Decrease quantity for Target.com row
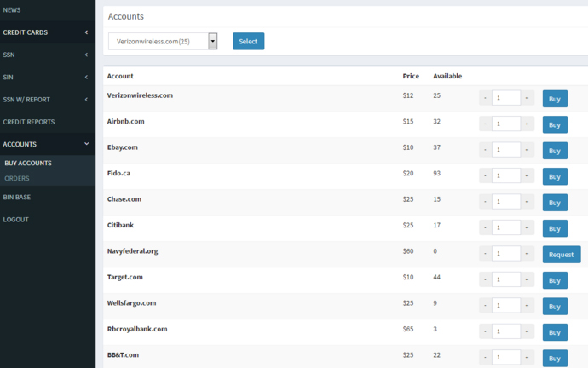The width and height of the screenshot is (588, 368). pos(485,279)
